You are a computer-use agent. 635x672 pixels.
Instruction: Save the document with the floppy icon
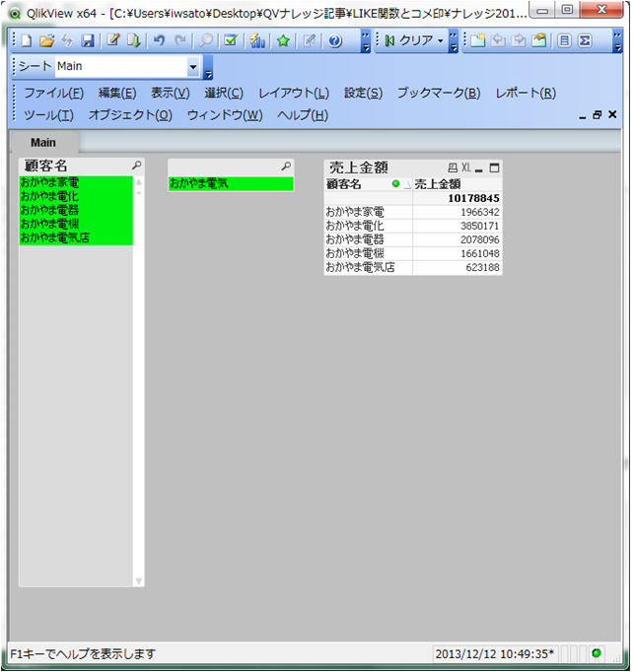click(x=88, y=40)
